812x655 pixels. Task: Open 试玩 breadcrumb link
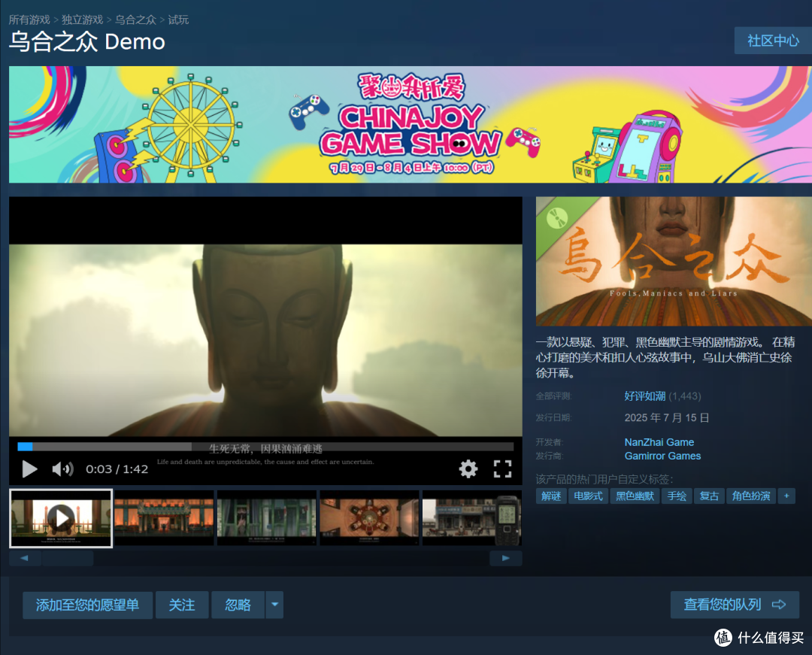[178, 20]
